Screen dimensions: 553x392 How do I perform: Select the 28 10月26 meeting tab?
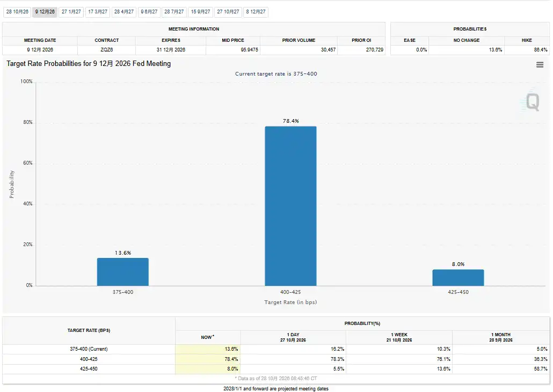point(17,12)
